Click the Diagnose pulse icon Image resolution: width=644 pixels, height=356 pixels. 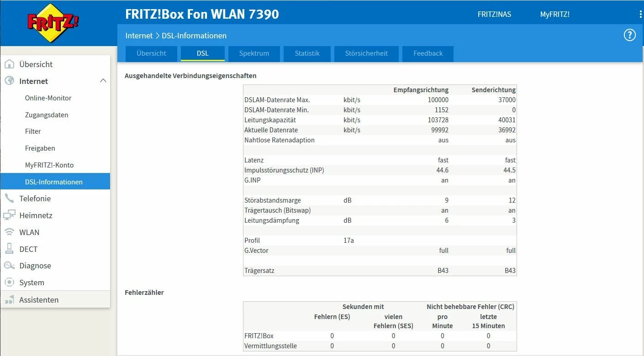point(9,265)
